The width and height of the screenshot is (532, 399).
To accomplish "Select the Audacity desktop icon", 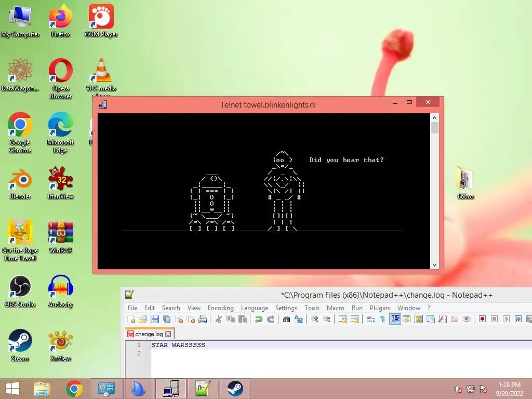I will [x=60, y=291].
